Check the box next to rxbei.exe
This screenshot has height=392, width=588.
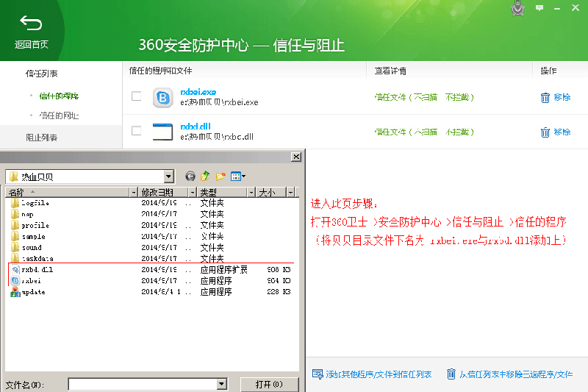[x=136, y=96]
